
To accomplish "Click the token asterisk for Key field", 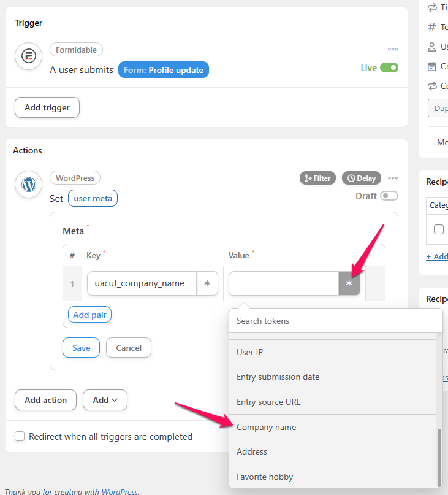I will coord(207,283).
